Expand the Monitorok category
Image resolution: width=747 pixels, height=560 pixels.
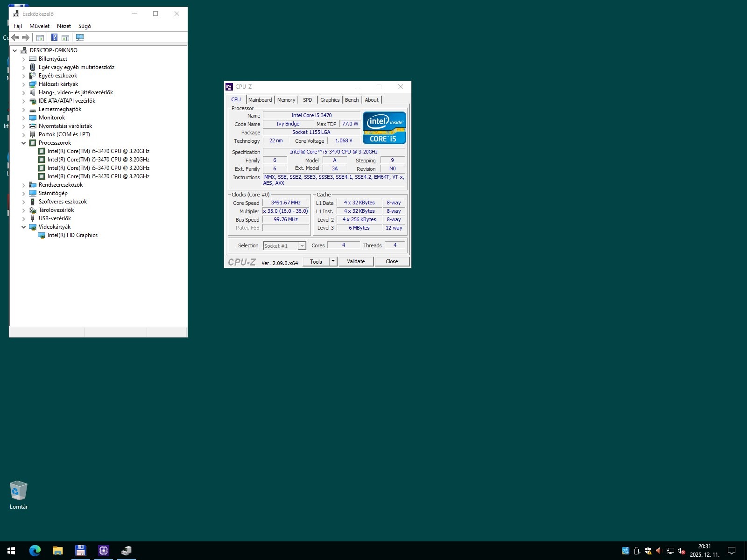click(x=24, y=118)
